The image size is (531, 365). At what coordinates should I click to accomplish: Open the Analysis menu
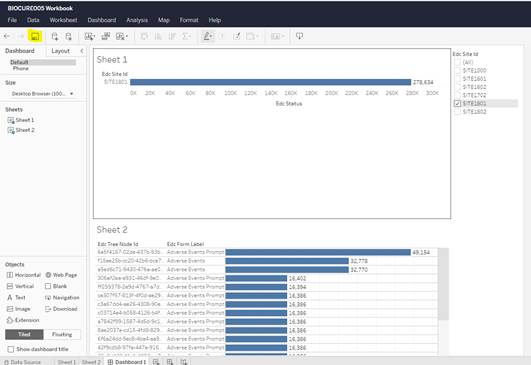(137, 20)
